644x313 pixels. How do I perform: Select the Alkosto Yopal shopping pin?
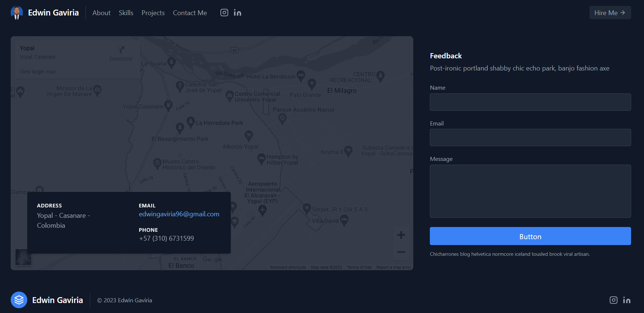pyautogui.click(x=249, y=135)
